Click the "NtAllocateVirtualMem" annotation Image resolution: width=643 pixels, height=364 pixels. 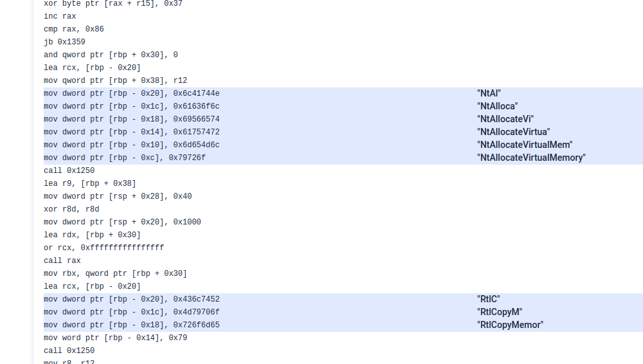point(525,145)
